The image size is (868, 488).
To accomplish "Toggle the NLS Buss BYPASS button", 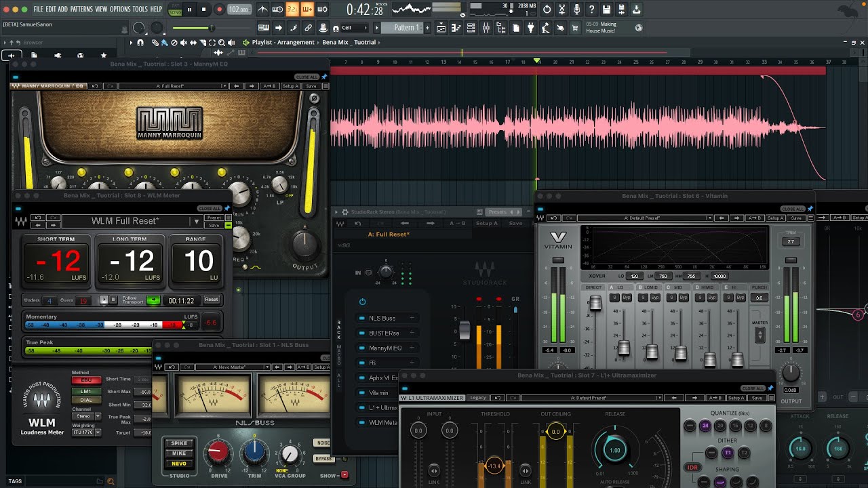I will (323, 459).
